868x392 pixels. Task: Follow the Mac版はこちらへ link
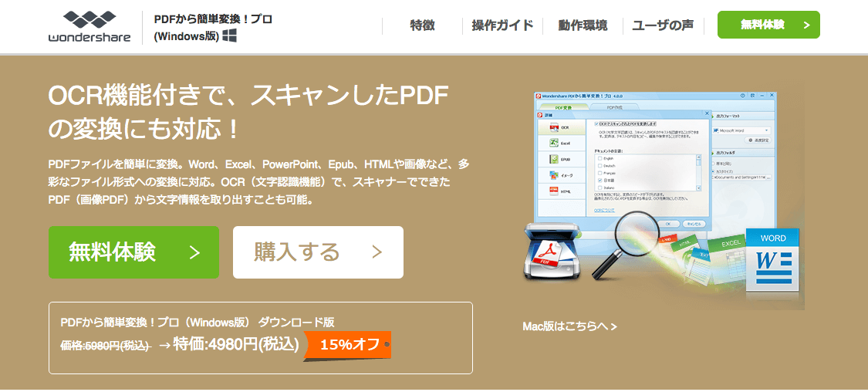pyautogui.click(x=569, y=326)
